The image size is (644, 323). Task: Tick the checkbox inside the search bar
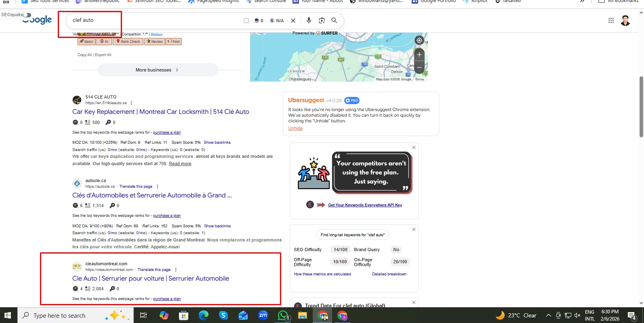tap(246, 21)
